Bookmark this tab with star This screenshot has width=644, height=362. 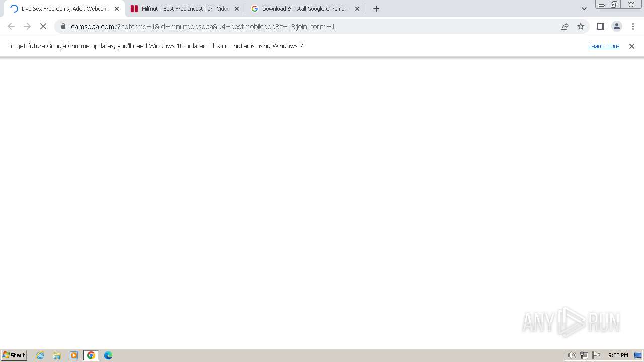pos(581,26)
